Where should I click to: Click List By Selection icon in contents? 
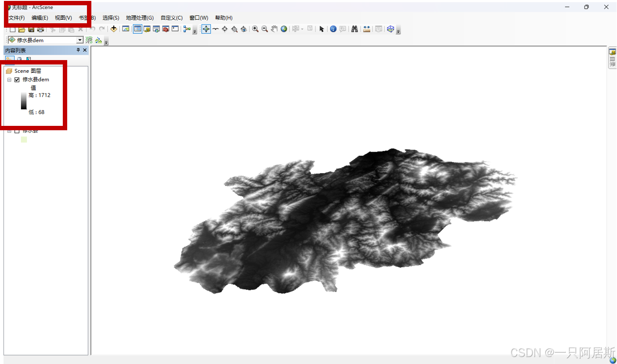coord(29,59)
